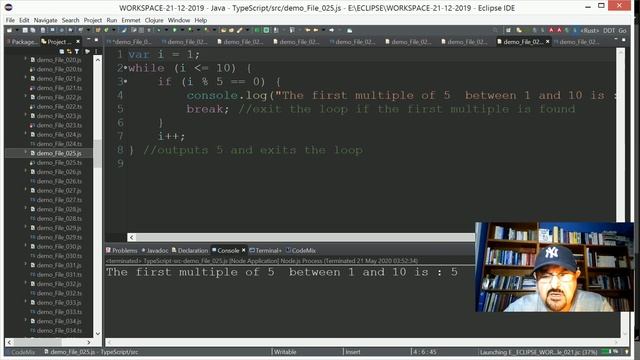The height and width of the screenshot is (360, 640).
Task: Minimize the Project Explorer panel
Action: pos(88,40)
